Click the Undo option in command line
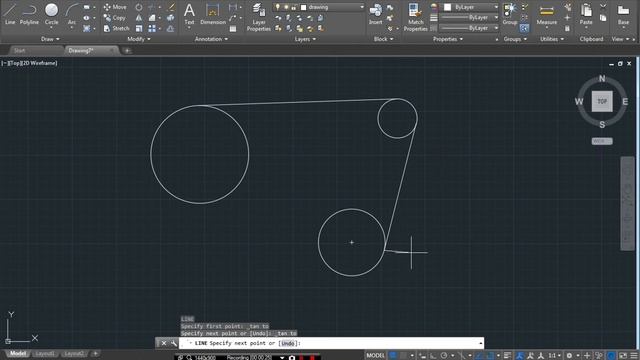The height and width of the screenshot is (360, 640). pos(288,343)
